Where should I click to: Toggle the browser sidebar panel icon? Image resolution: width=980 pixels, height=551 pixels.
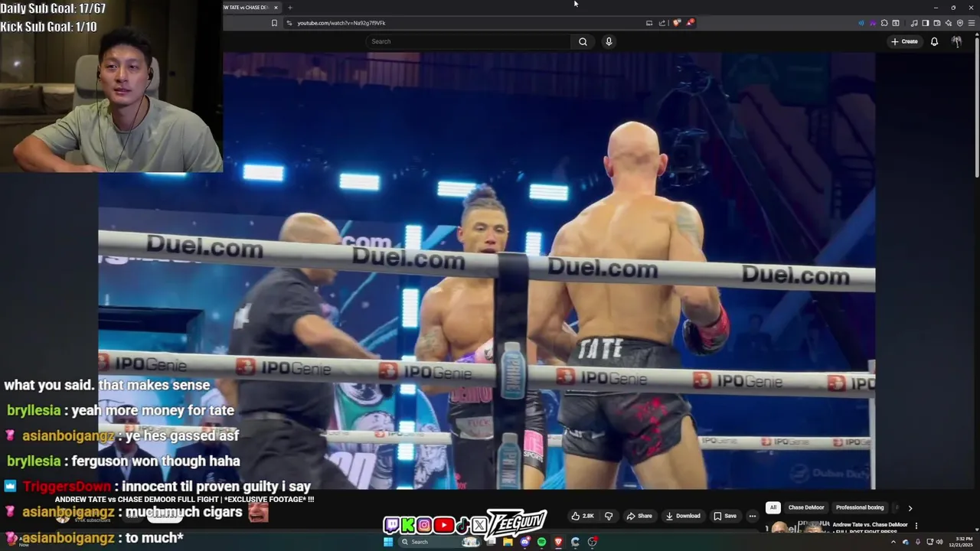click(x=926, y=23)
